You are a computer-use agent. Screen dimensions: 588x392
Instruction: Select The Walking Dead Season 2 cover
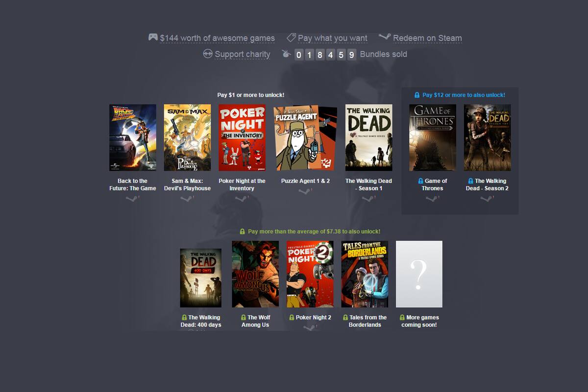point(488,138)
